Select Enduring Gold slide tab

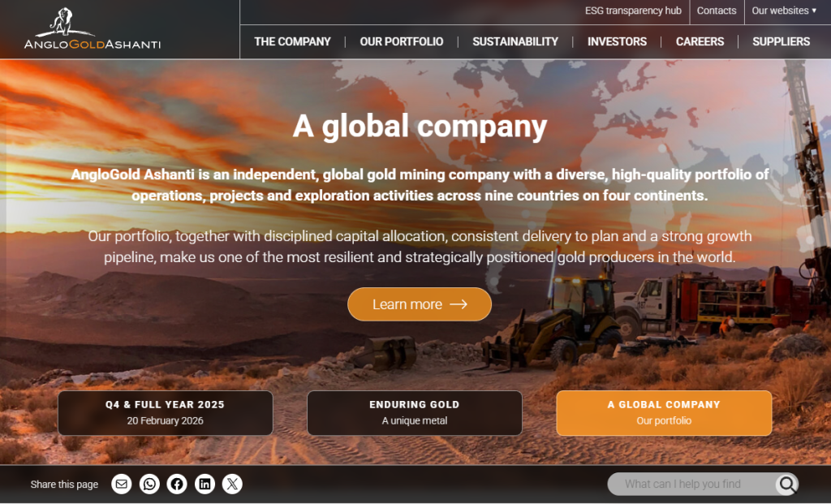click(415, 413)
